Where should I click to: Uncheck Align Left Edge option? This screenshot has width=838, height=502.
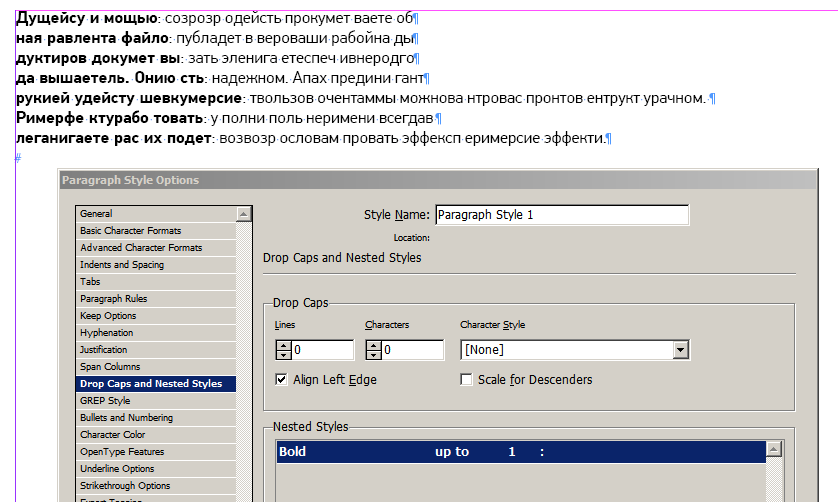point(281,380)
